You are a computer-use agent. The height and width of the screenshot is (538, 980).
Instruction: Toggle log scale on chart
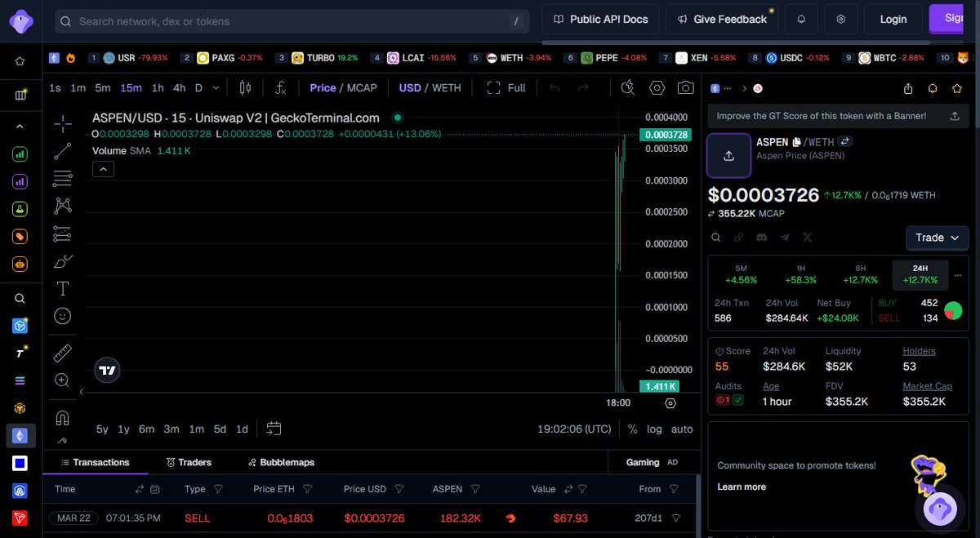(655, 429)
